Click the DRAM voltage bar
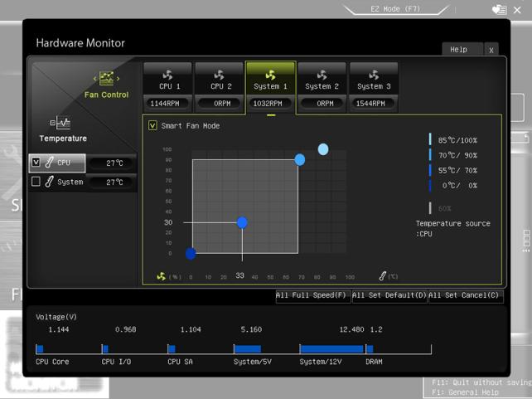 click(370, 348)
